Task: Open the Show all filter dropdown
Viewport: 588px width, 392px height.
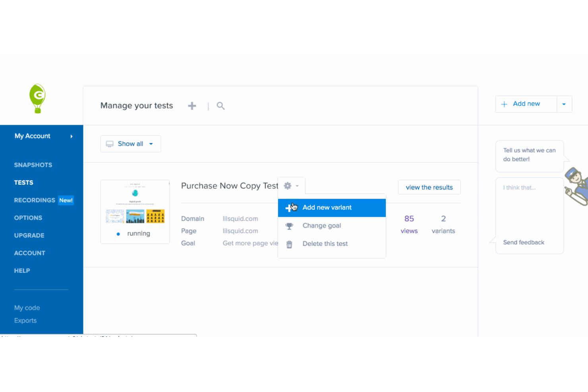Action: click(130, 144)
